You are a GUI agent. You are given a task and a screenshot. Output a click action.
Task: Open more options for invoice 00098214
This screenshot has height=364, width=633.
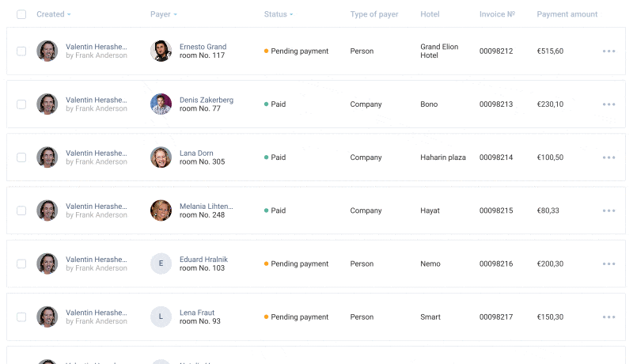pos(608,157)
